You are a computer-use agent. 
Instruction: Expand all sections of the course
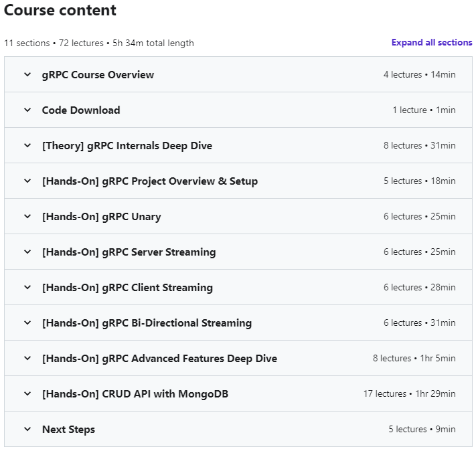(432, 43)
